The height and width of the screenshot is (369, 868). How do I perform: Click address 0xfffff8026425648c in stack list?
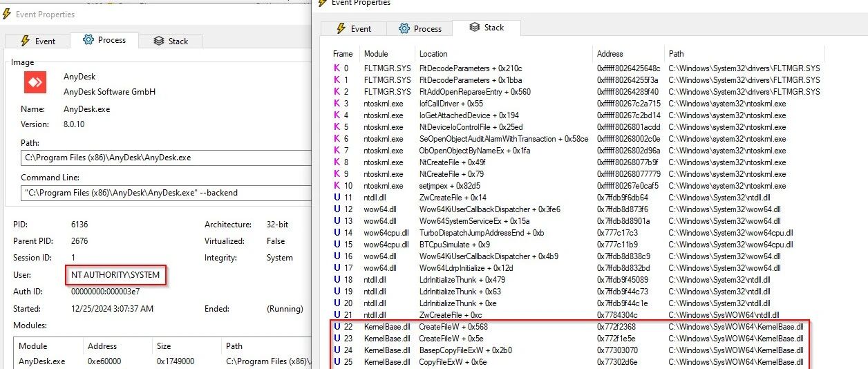click(x=628, y=68)
